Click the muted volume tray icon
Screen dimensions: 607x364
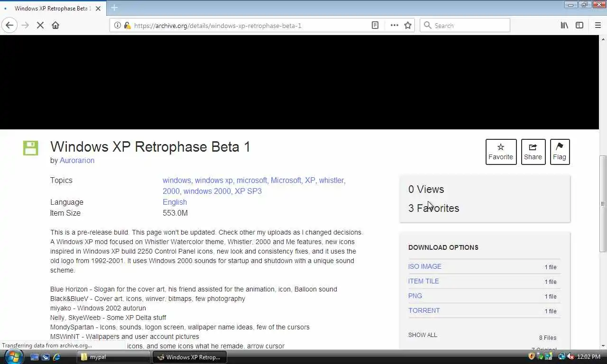pos(570,356)
